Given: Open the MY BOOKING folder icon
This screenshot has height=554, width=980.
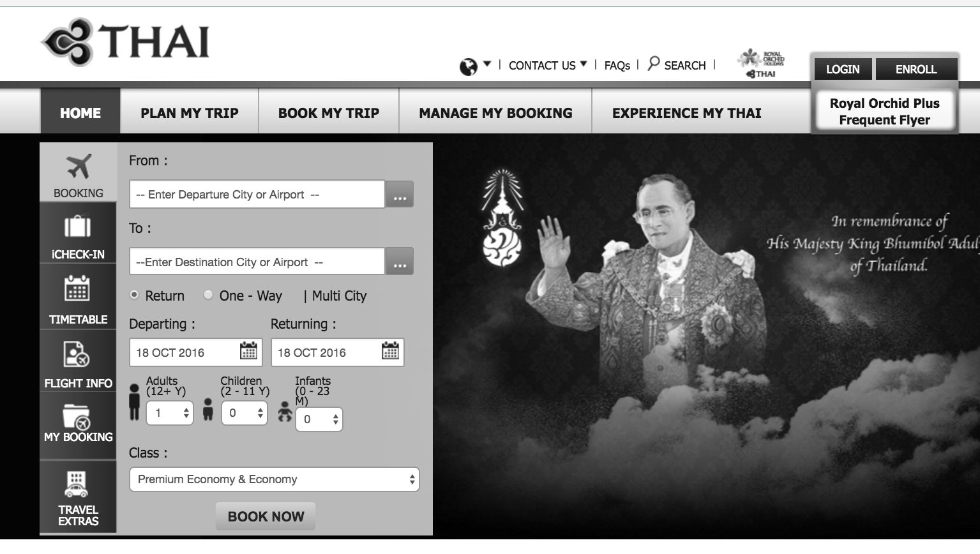Looking at the screenshot, I should pyautogui.click(x=77, y=416).
